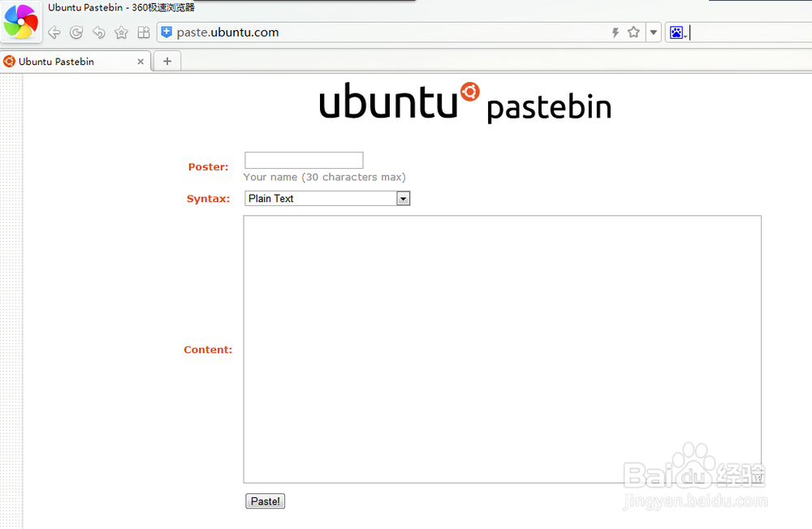Screen dimensions: 812x529
Task: Click inside the Content text area
Action: coord(503,350)
